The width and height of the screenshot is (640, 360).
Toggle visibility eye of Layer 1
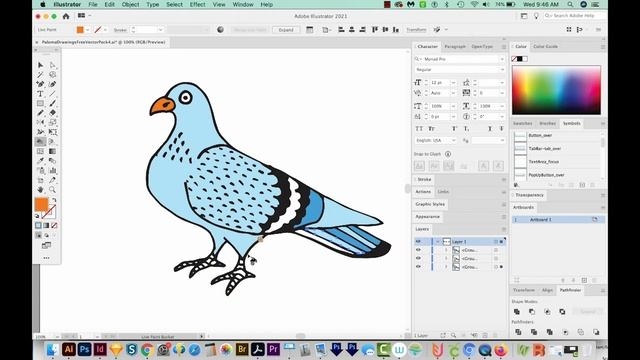(x=418, y=241)
